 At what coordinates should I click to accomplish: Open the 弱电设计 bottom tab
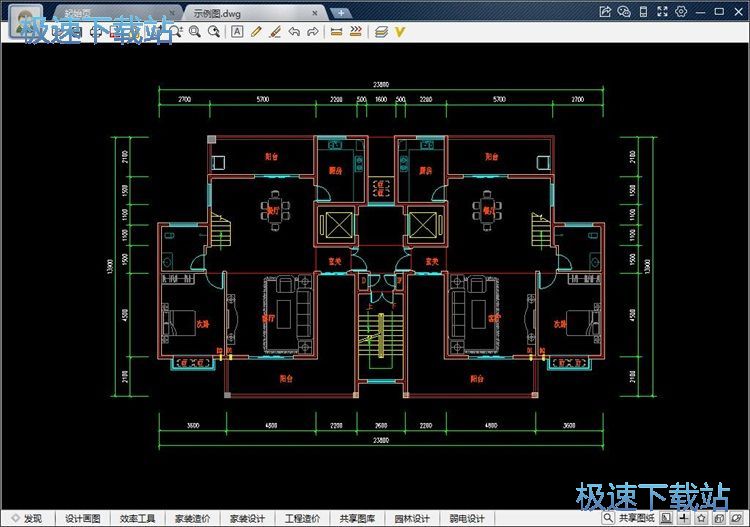[467, 518]
